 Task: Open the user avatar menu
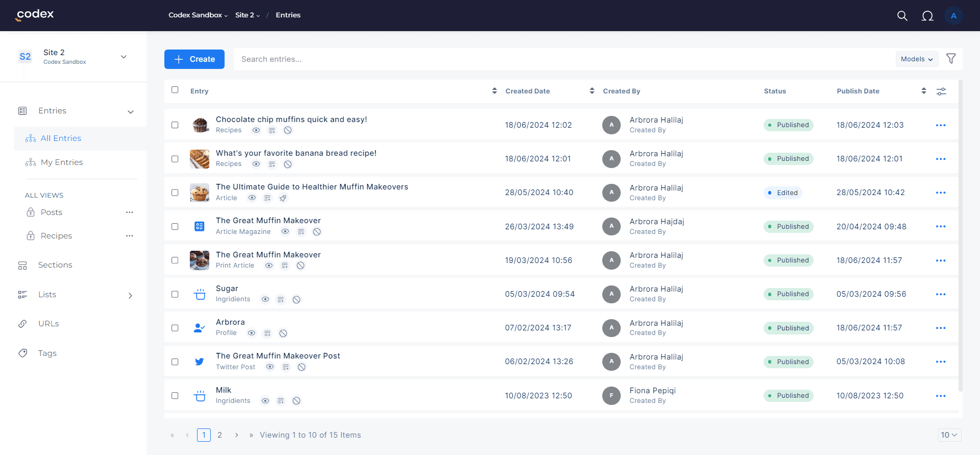coord(953,16)
